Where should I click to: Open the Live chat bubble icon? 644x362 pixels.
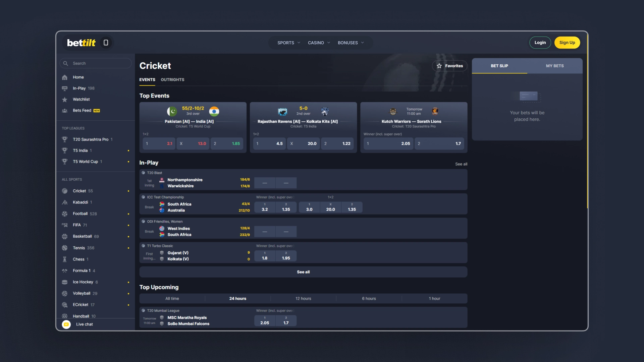tap(66, 324)
